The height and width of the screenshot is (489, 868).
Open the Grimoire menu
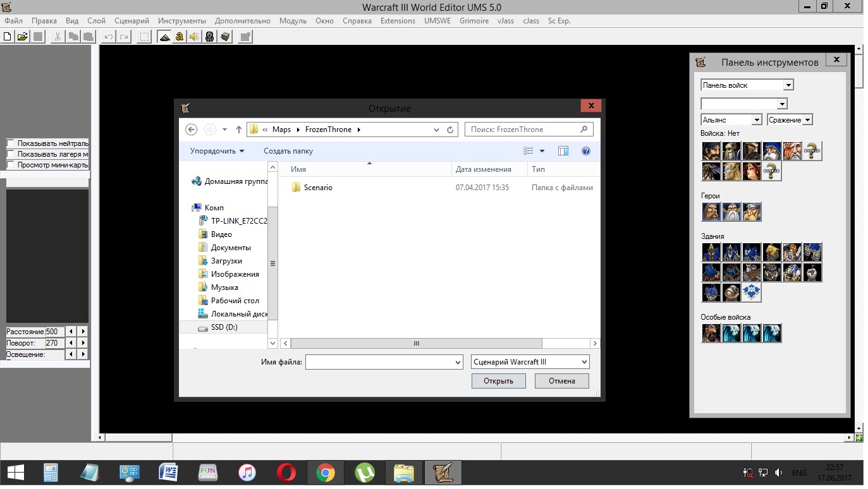(x=474, y=21)
